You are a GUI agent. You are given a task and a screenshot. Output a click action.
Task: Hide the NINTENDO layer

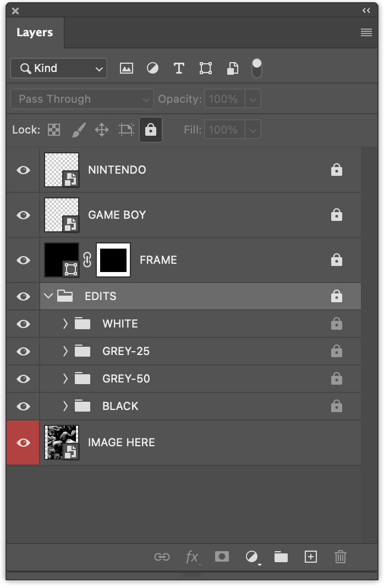tap(23, 170)
